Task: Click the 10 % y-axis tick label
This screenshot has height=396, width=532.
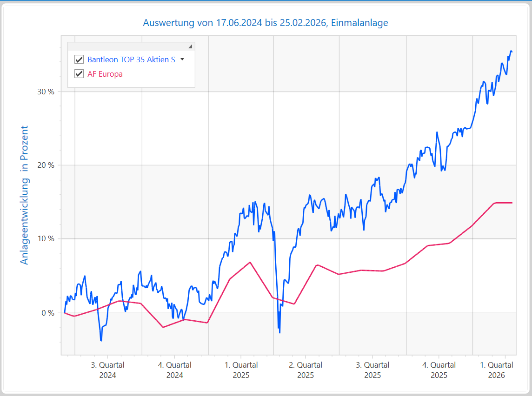Action: click(x=46, y=239)
